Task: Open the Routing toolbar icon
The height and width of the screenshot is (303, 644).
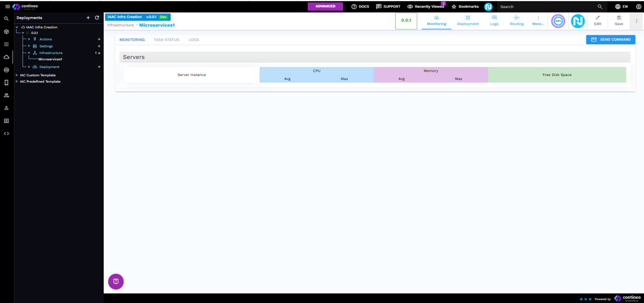Action: click(516, 21)
